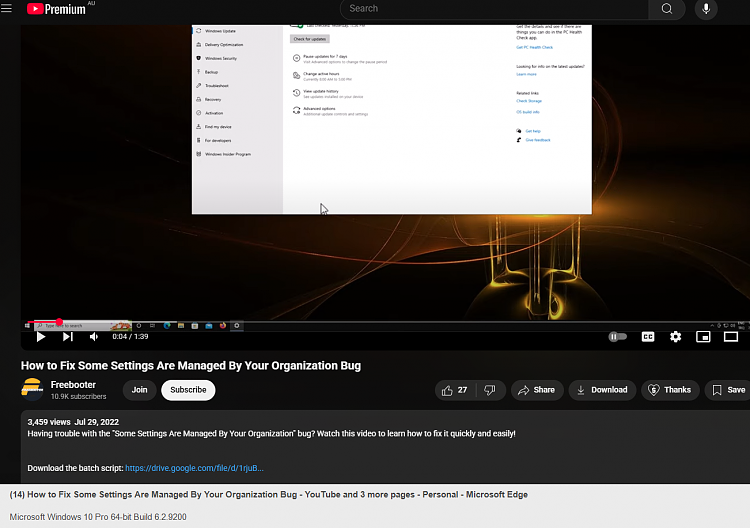Click 'Learn more' link in video
Viewport: 750px width, 528px height.
coord(526,74)
